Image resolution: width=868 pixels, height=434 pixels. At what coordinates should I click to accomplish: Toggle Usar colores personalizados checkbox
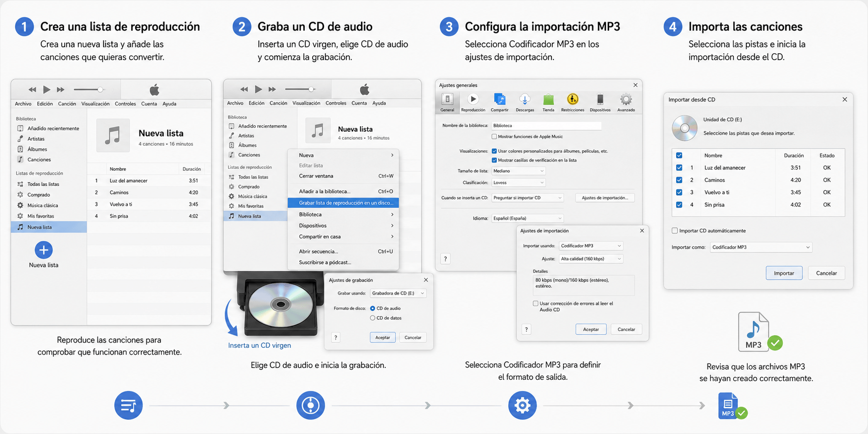494,151
